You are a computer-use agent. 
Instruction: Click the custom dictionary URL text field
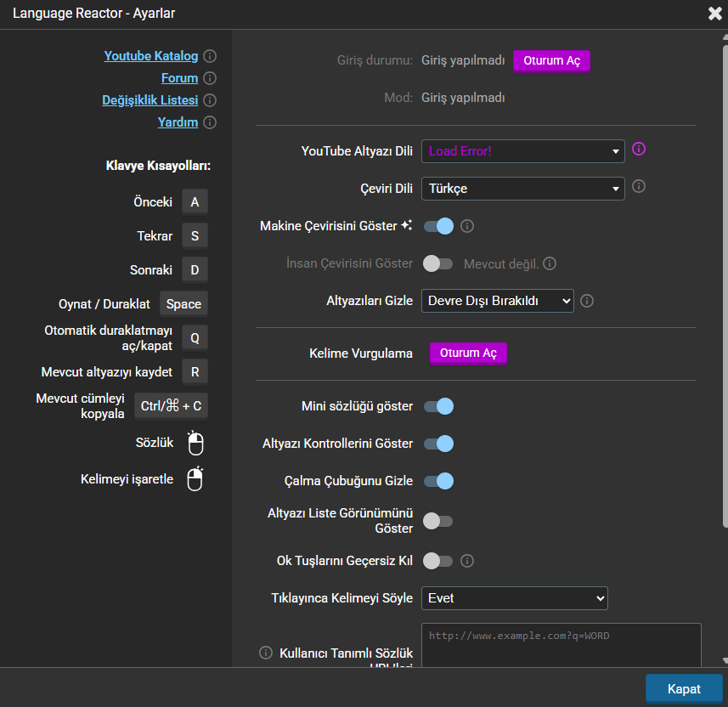pyautogui.click(x=561, y=646)
